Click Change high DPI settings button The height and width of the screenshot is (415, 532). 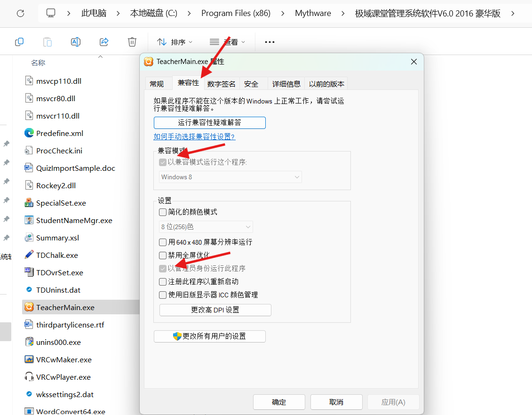pos(215,310)
